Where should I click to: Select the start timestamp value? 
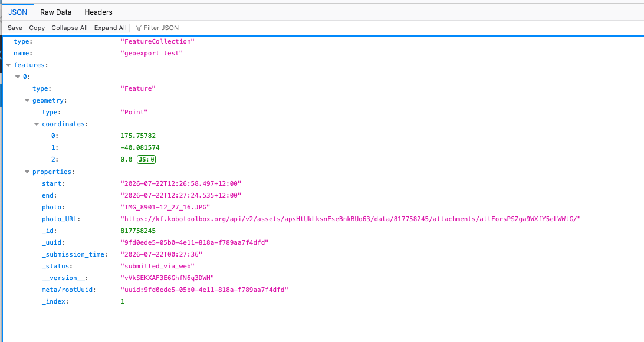coord(180,183)
